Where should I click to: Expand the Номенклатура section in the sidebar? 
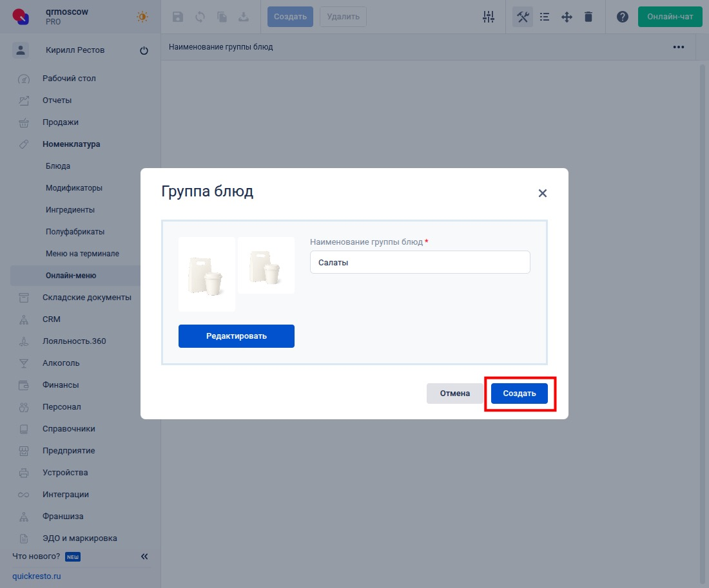pos(72,144)
